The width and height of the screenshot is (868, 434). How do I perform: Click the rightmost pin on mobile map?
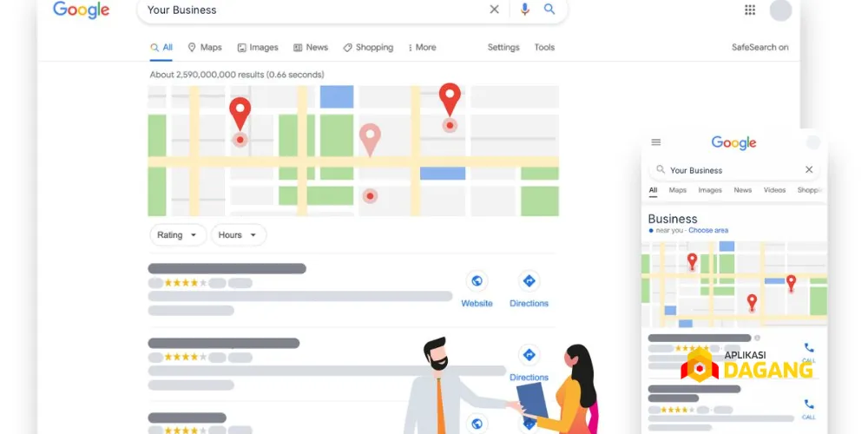[791, 283]
